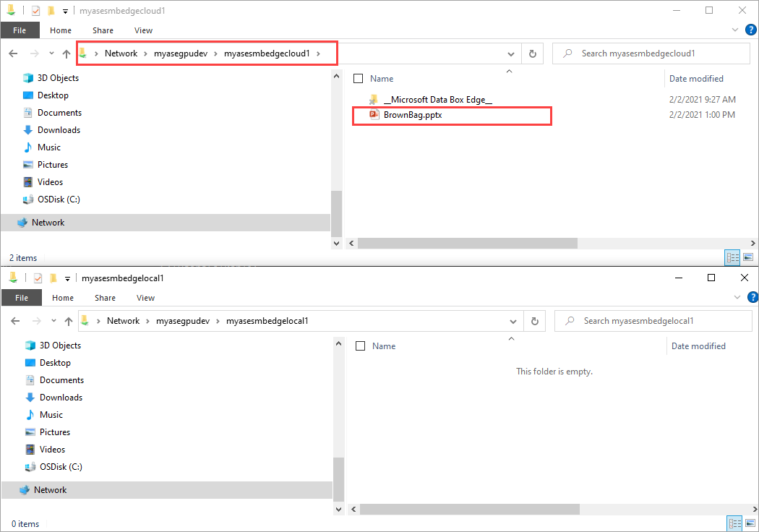Open the address bar history dropdown
759x532 pixels.
pos(511,53)
